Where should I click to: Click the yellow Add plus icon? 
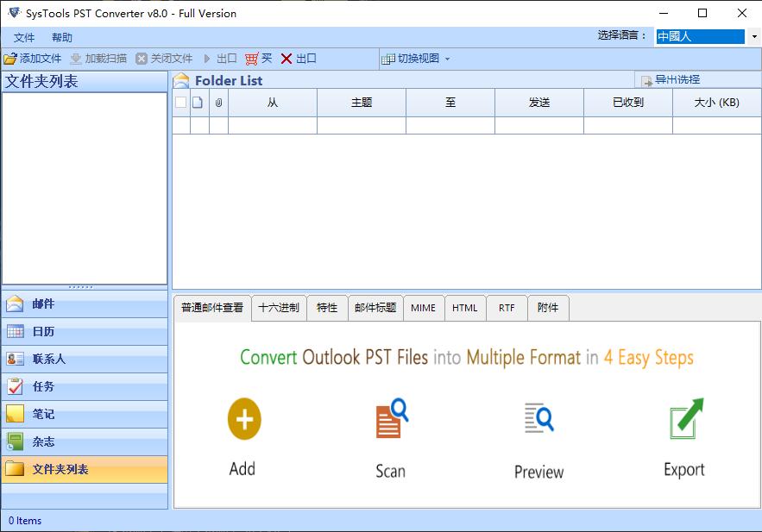(x=244, y=419)
